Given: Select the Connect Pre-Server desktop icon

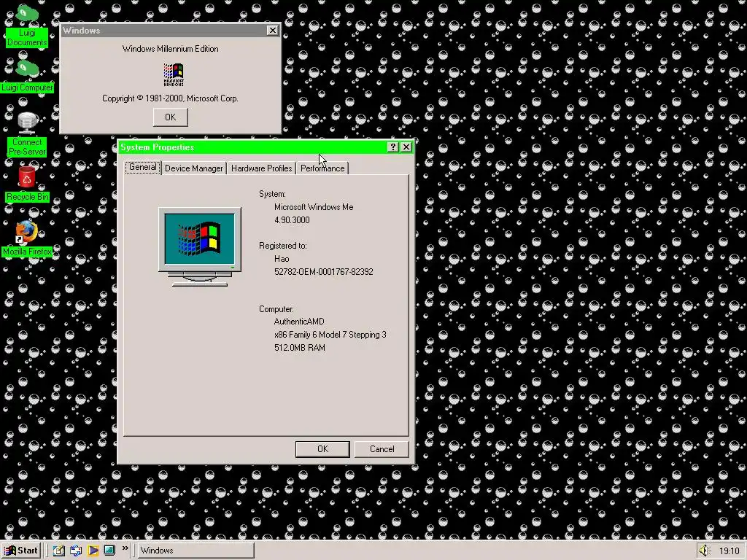Looking at the screenshot, I should [x=27, y=134].
